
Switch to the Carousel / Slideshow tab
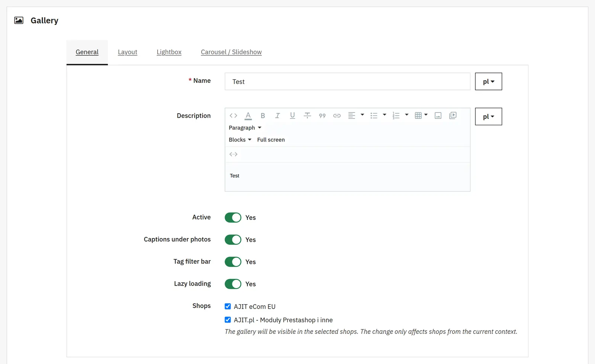click(x=231, y=52)
